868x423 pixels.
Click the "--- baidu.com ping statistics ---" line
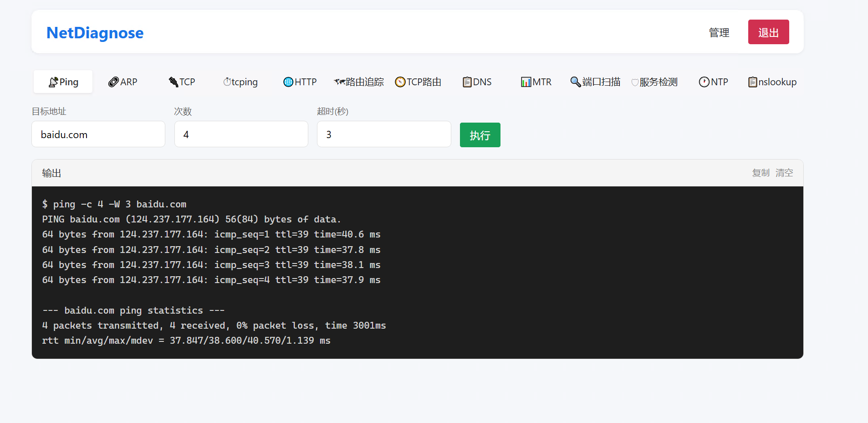click(x=133, y=310)
